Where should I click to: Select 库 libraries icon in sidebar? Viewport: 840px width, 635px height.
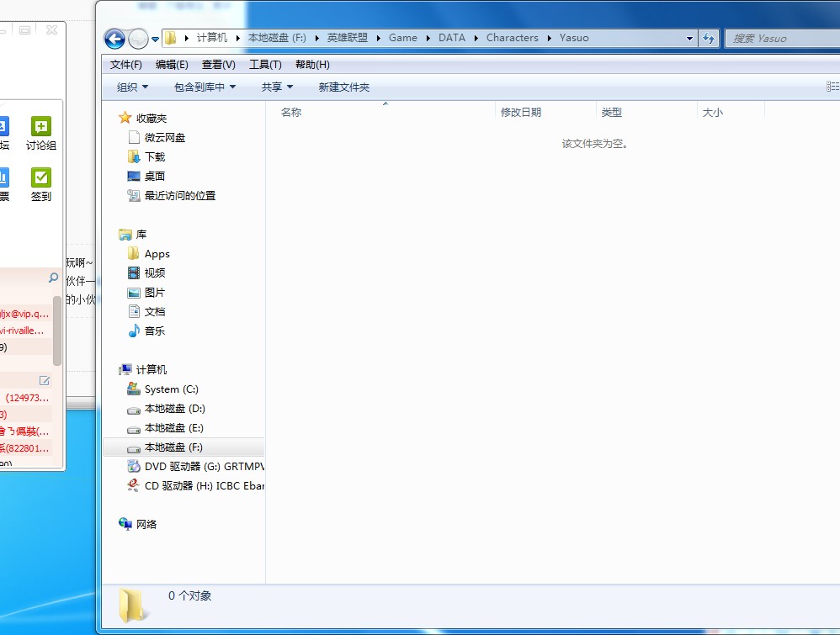(x=125, y=235)
